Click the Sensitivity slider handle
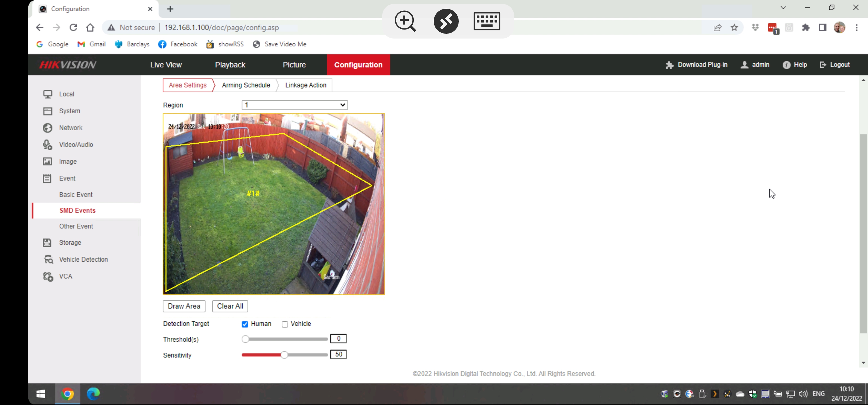Viewport: 868px width, 405px height. pos(284,355)
